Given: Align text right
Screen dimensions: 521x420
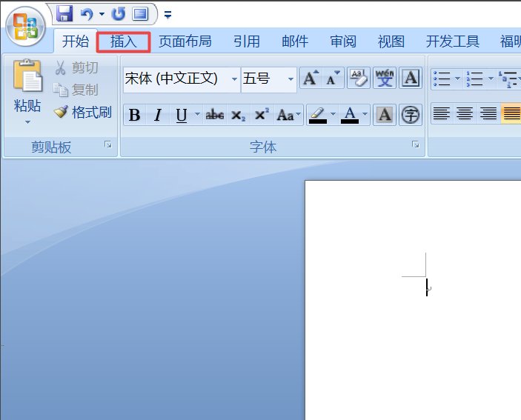Looking at the screenshot, I should tap(488, 113).
